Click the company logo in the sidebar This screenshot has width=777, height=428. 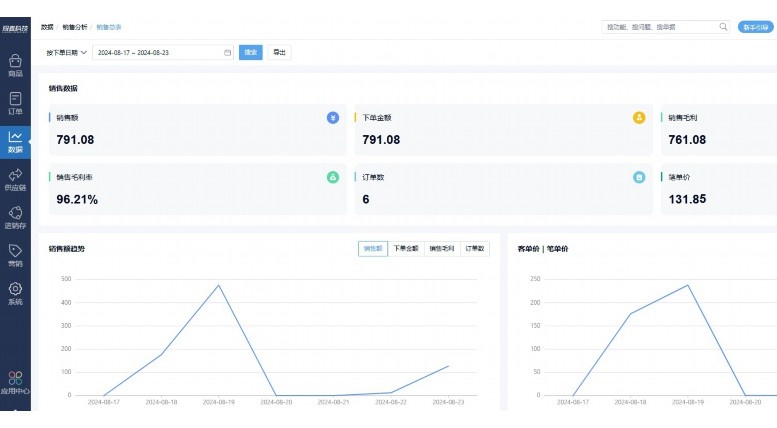coord(15,29)
